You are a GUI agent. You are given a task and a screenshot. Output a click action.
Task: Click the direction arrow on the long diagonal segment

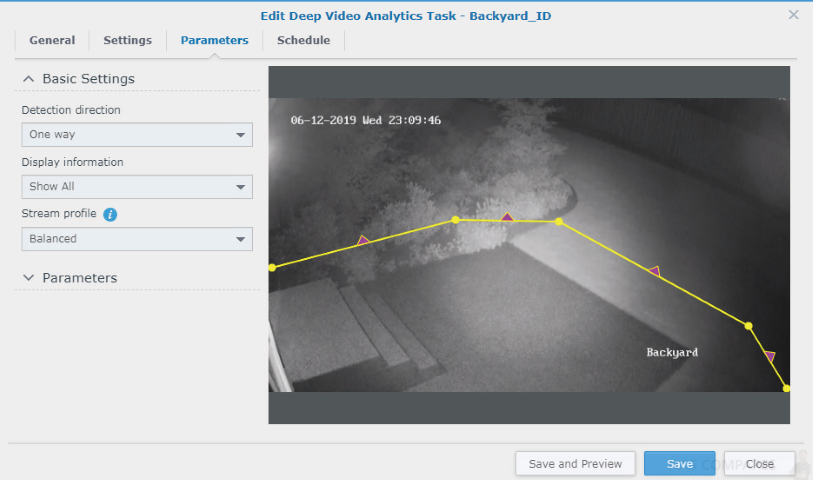pos(655,271)
